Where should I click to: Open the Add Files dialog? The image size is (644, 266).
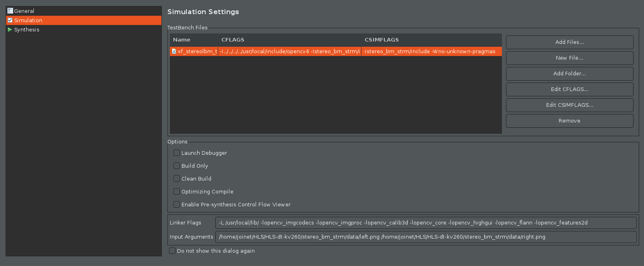tap(570, 42)
